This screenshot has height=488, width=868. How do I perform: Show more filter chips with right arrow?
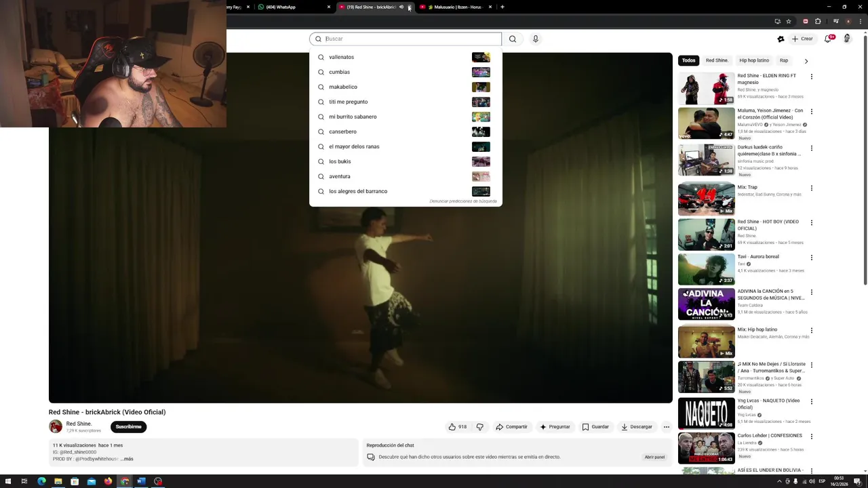806,61
